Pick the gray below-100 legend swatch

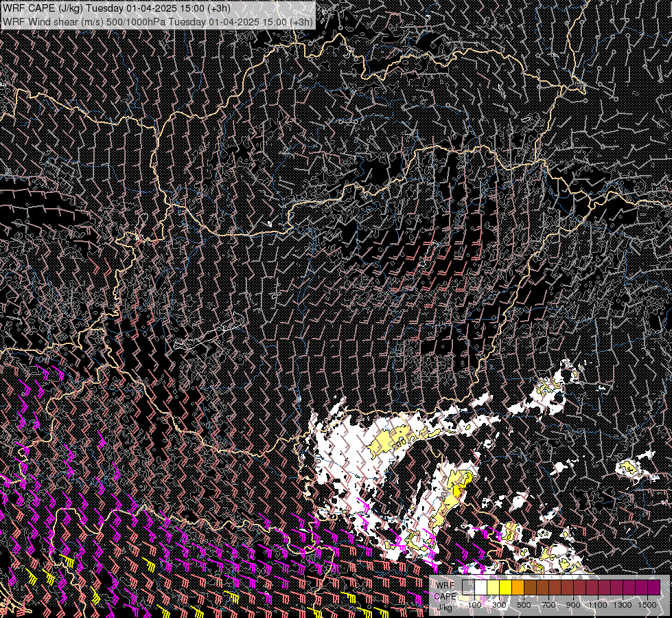[468, 587]
